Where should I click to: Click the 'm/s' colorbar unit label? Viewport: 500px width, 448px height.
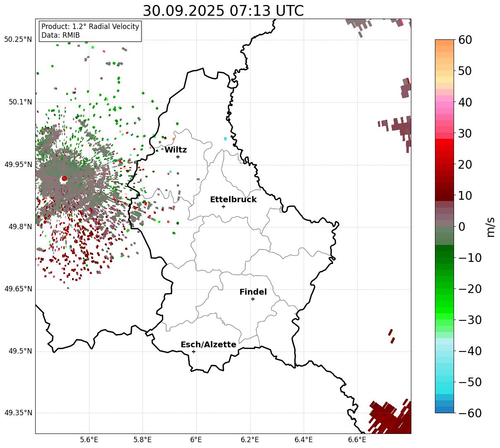pos(491,226)
